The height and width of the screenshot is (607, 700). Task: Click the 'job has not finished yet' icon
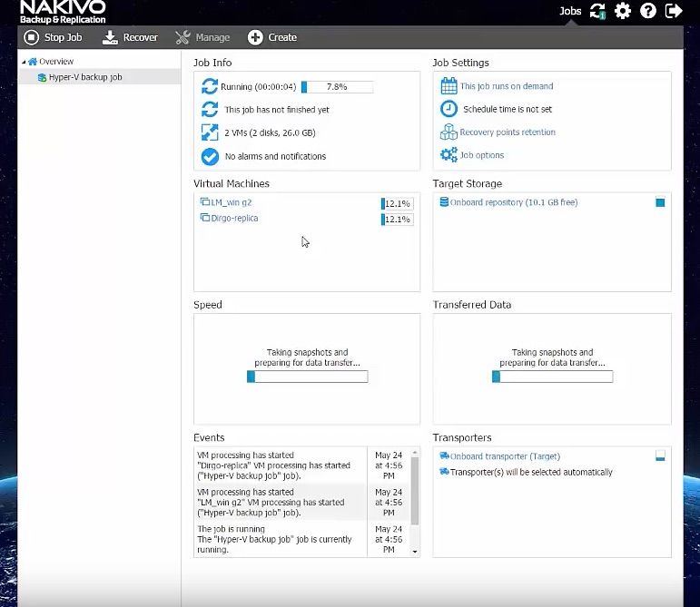coord(210,110)
